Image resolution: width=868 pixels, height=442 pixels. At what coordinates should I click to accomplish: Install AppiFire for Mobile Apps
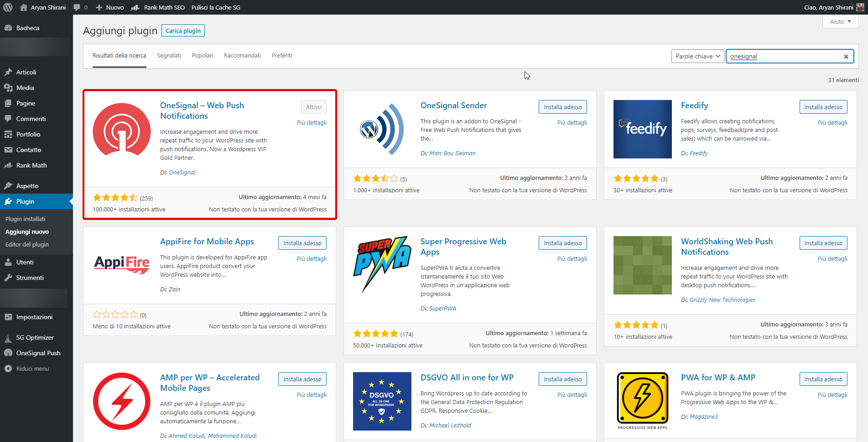pyautogui.click(x=302, y=243)
